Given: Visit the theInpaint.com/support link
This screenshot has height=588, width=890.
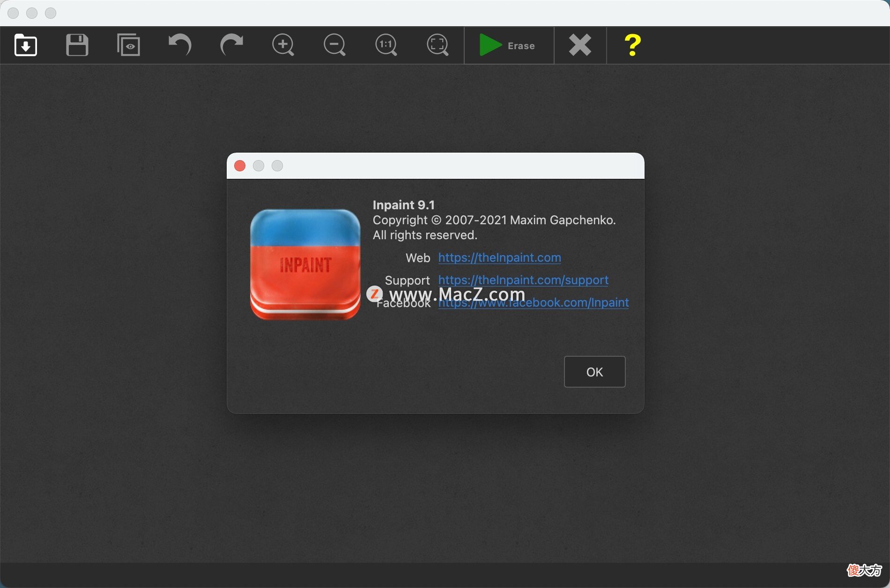Looking at the screenshot, I should click(x=523, y=280).
